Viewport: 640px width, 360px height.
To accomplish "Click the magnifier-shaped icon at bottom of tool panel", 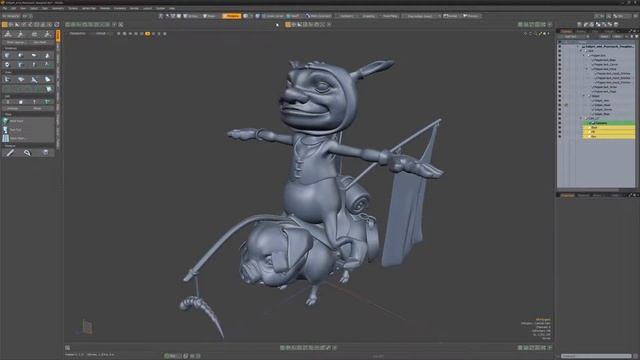I will point(27,153).
